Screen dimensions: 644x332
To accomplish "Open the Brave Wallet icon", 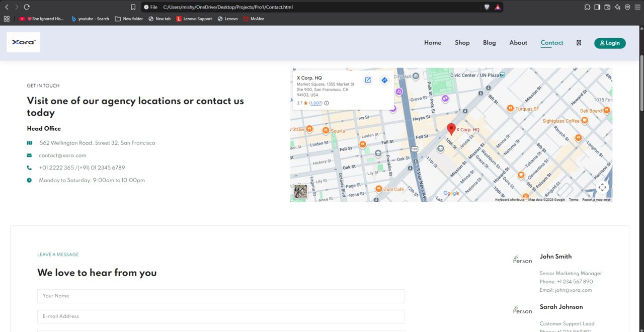I will pyautogui.click(x=607, y=7).
